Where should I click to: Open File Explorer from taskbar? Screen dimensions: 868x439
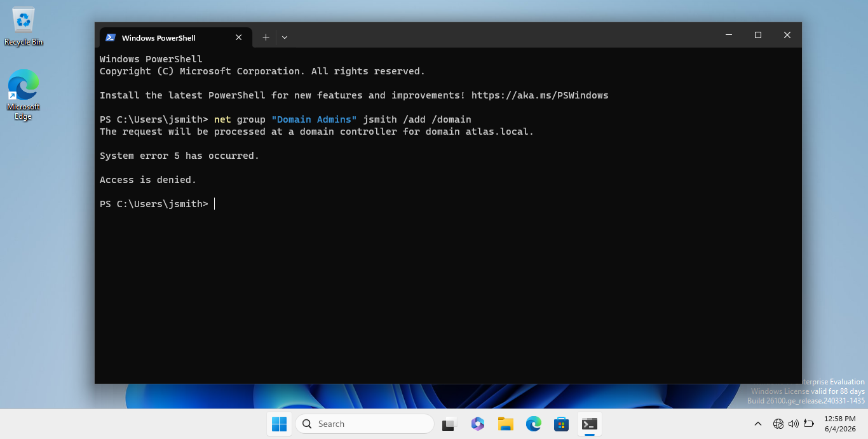506,424
